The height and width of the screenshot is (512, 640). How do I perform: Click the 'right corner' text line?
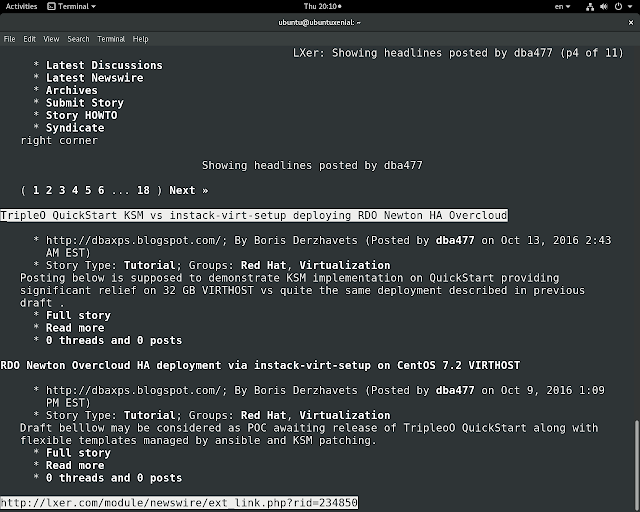59,140
